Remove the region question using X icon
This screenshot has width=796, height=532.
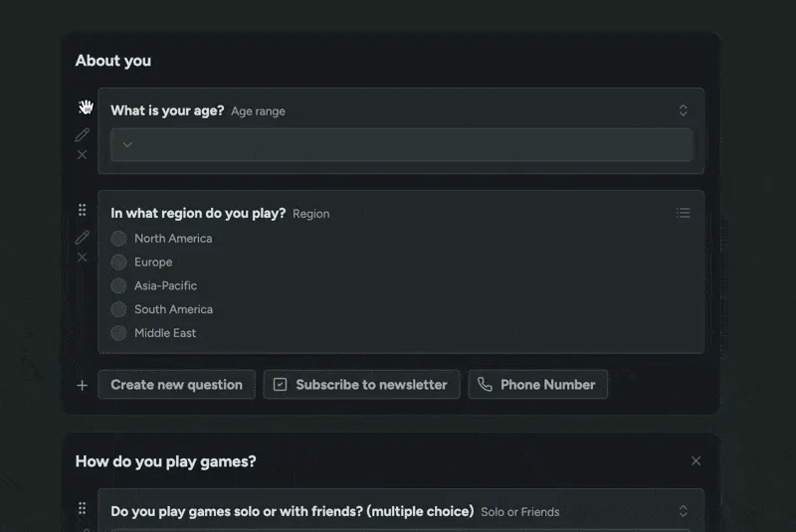[x=83, y=258]
